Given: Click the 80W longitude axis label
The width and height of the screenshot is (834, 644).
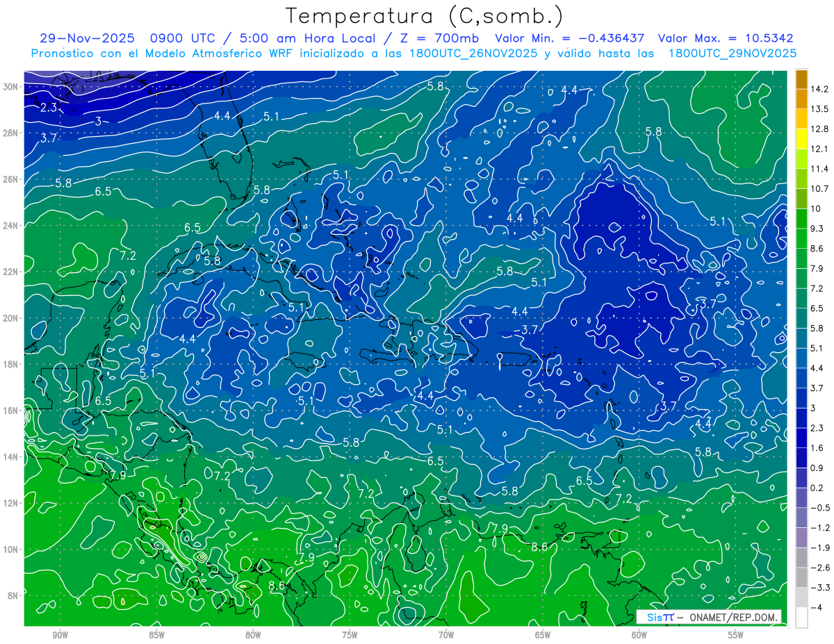Looking at the screenshot, I should point(253,635).
